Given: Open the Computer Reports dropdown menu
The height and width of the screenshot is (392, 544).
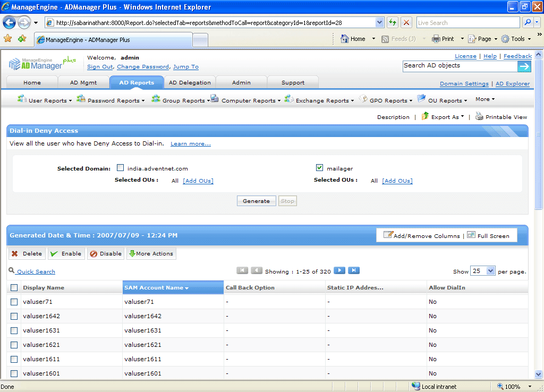Looking at the screenshot, I should [x=245, y=100].
